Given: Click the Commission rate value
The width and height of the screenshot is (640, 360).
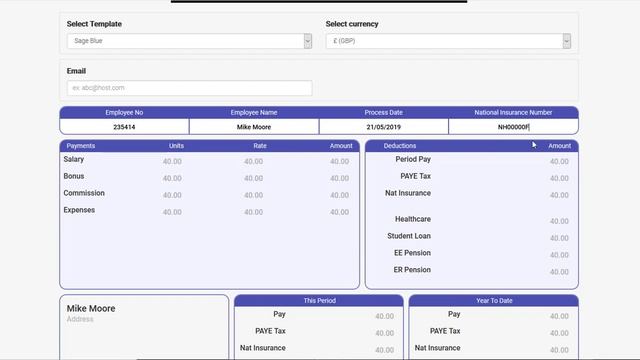Looking at the screenshot, I should (x=253, y=195).
